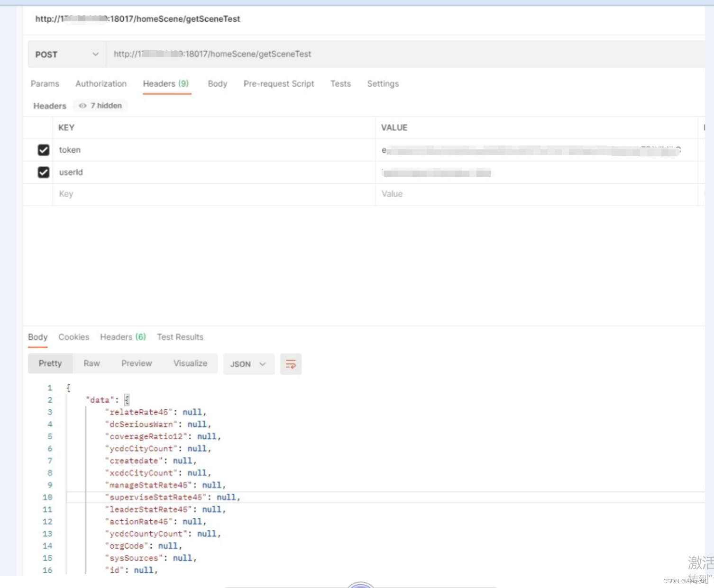The height and width of the screenshot is (588, 714).
Task: Click the "id" response line
Action: coord(131,570)
